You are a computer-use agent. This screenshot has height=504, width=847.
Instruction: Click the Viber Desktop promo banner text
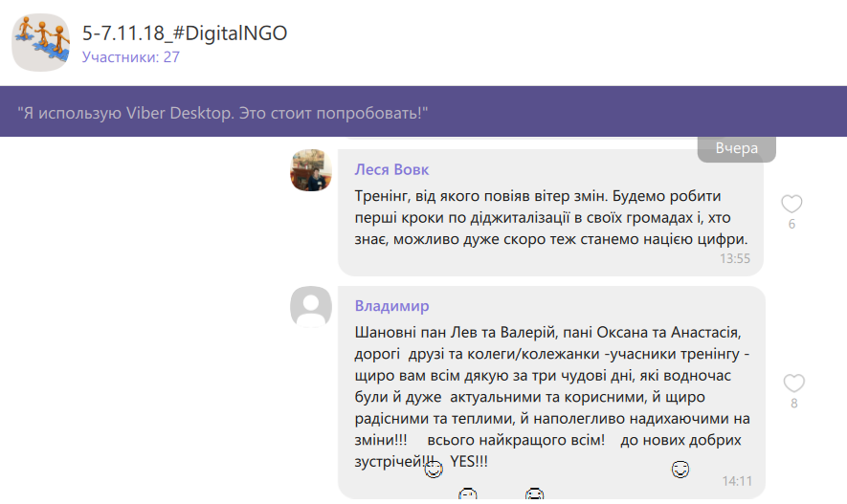click(x=223, y=113)
